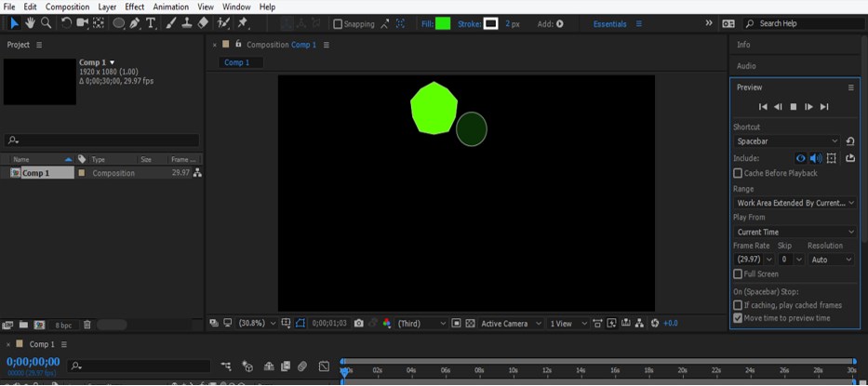This screenshot has width=868, height=386.
Task: Select the Rotation tool
Action: [x=66, y=23]
